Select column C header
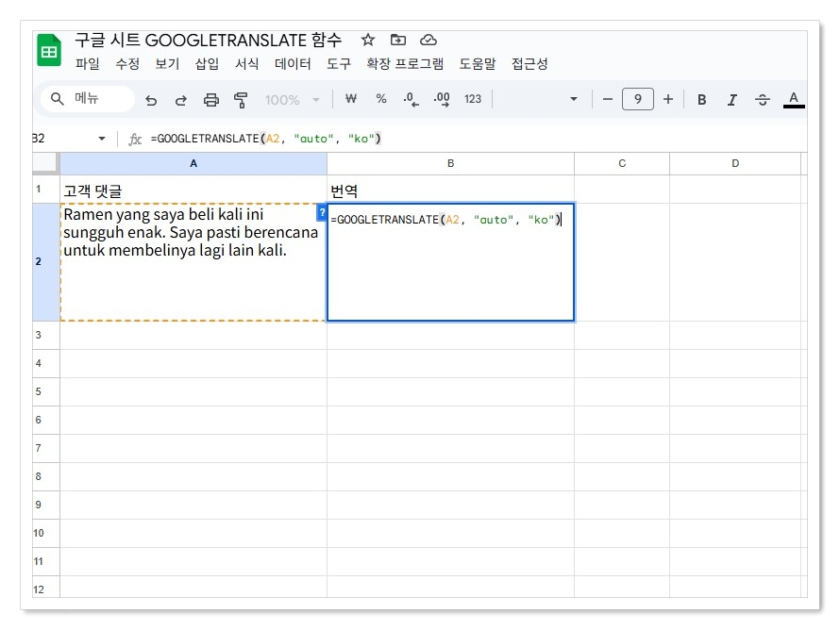The height and width of the screenshot is (630, 840). click(622, 163)
